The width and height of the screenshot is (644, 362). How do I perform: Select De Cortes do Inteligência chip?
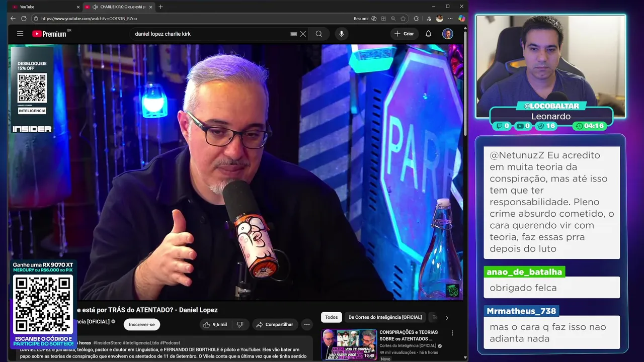click(x=385, y=317)
